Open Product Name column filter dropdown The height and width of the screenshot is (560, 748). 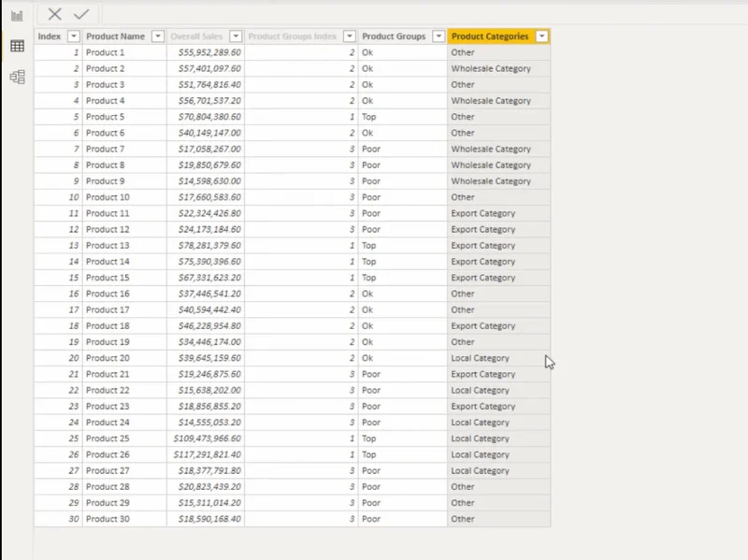click(158, 36)
